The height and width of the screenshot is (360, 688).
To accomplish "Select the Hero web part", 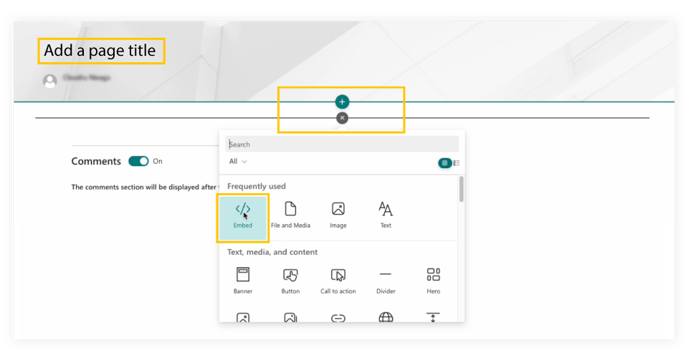I will [433, 281].
